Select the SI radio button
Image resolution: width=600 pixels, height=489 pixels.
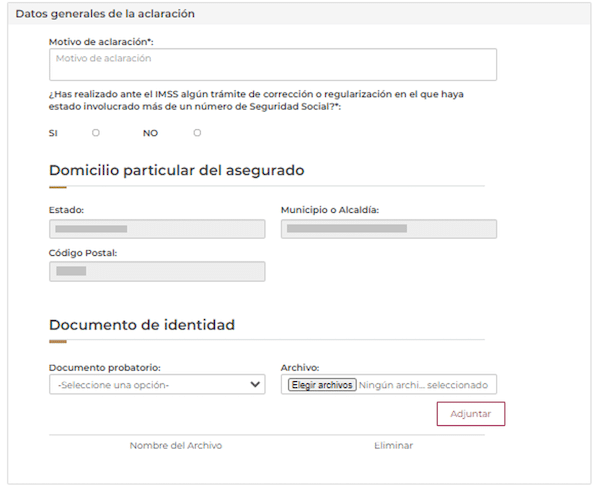96,133
